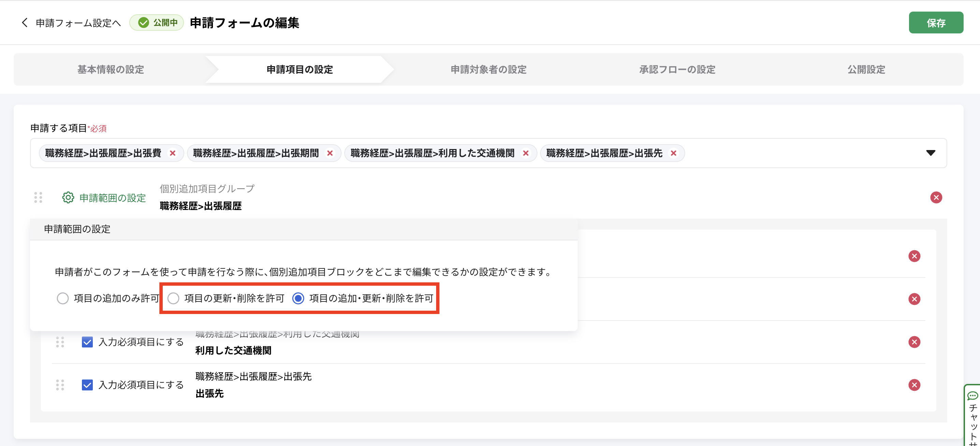Delete the 職務経歴>出張履歴 group with red x
Viewport: 980px width, 446px height.
(936, 197)
